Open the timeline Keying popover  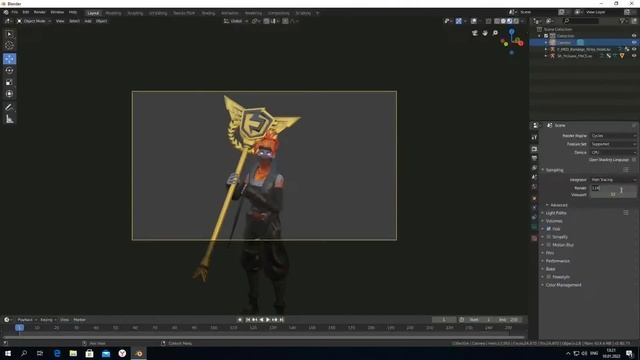pos(48,320)
